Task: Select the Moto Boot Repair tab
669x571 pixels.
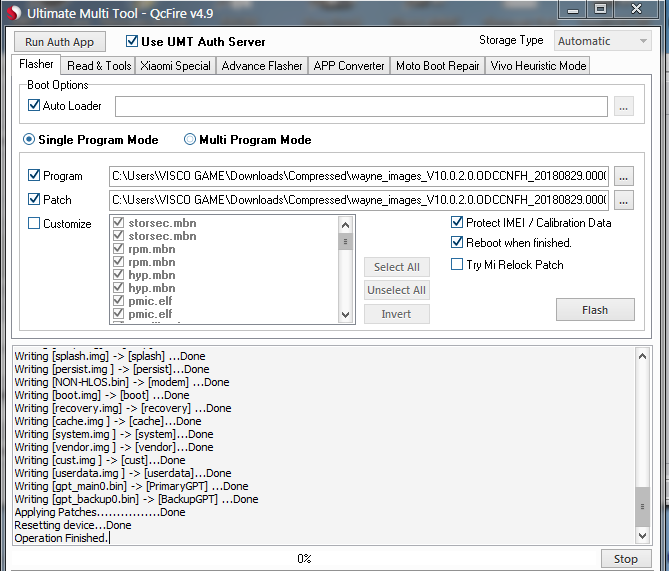Action: coord(437,66)
